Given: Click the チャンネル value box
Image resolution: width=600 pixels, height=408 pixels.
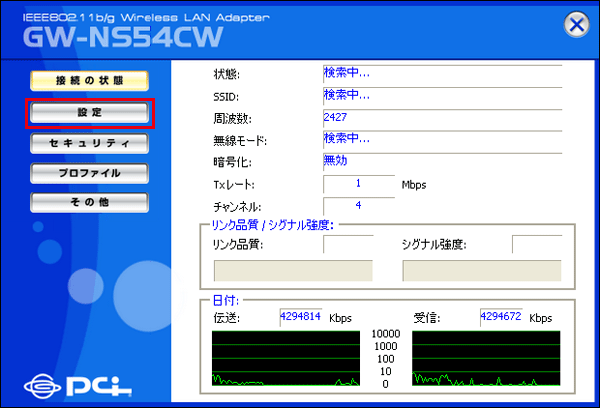Looking at the screenshot, I should coord(359,206).
